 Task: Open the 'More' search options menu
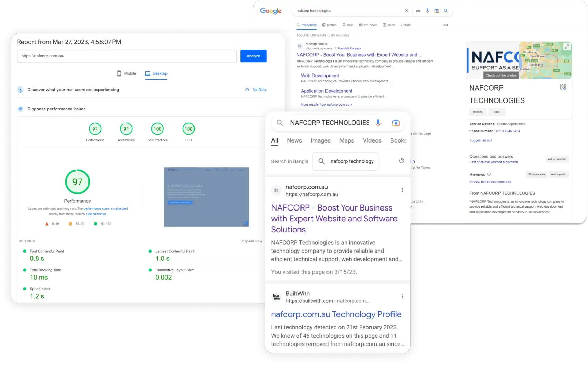406,25
